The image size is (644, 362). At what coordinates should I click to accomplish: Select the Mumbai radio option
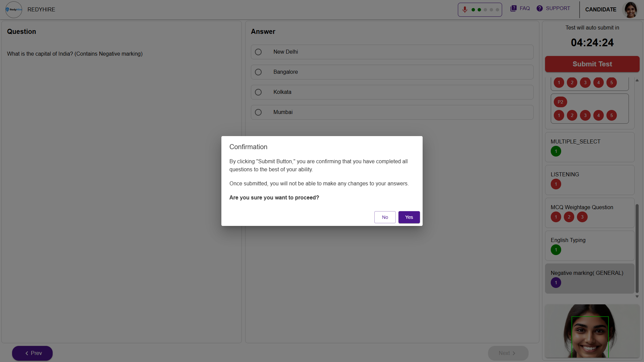pos(258,112)
